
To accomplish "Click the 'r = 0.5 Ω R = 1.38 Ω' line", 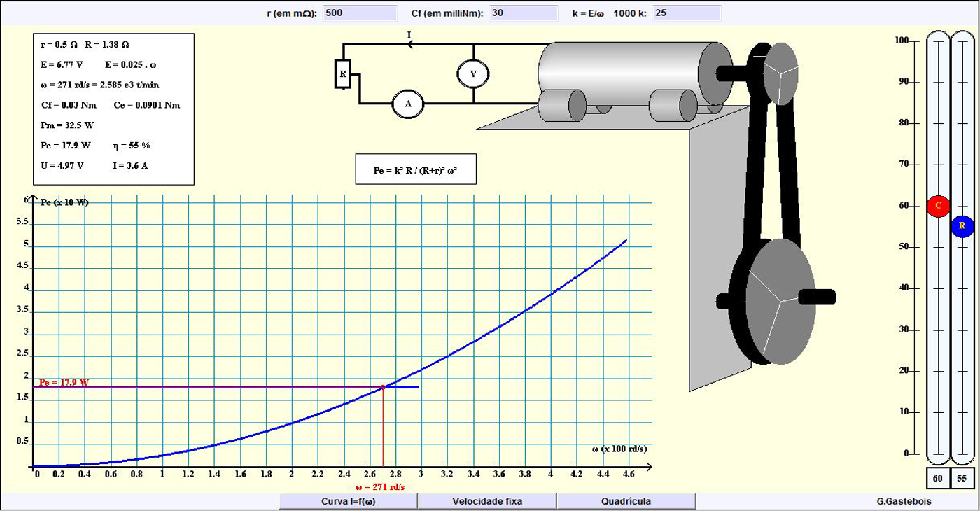I will click(85, 44).
